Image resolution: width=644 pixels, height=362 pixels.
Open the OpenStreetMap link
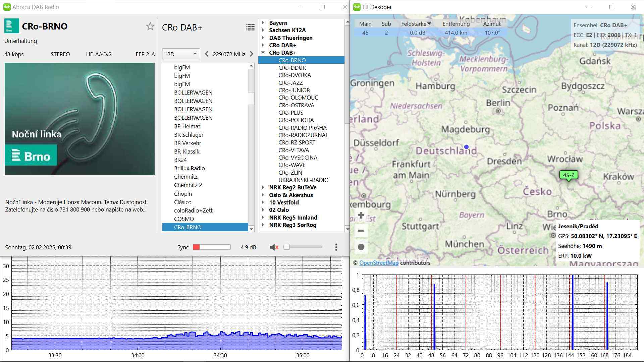[x=379, y=263]
